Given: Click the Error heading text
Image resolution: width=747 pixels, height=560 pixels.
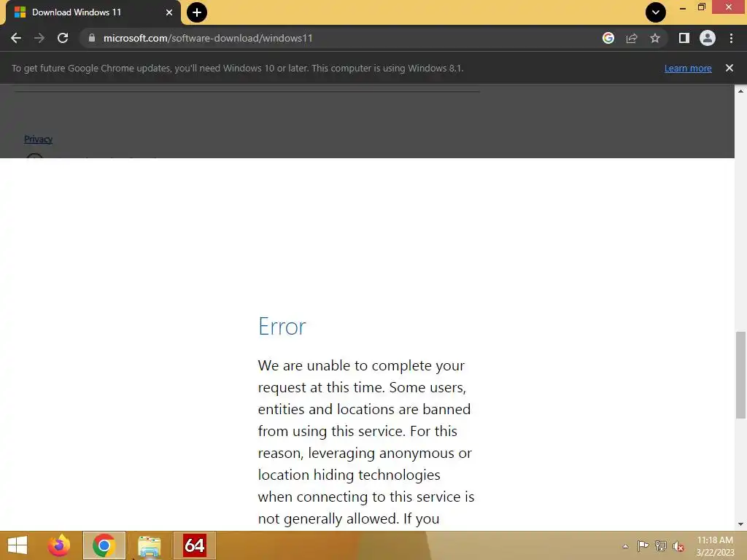Looking at the screenshot, I should point(282,327).
